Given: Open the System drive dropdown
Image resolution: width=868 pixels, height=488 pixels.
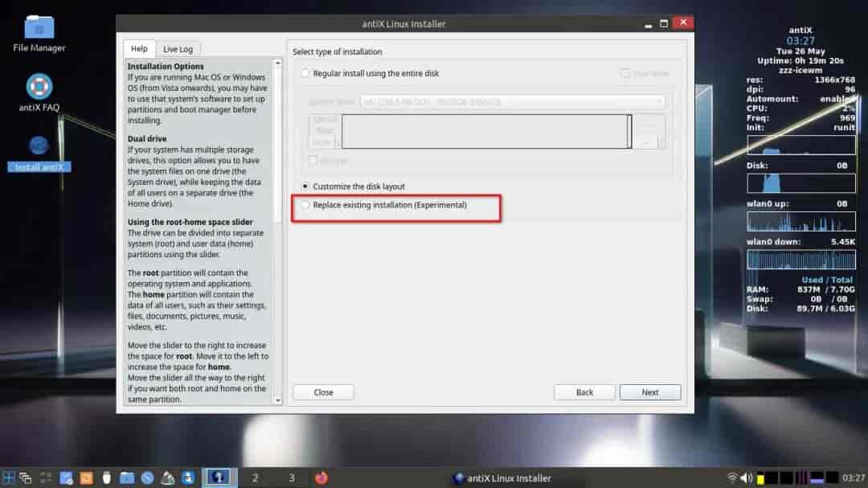Looking at the screenshot, I should [x=513, y=102].
